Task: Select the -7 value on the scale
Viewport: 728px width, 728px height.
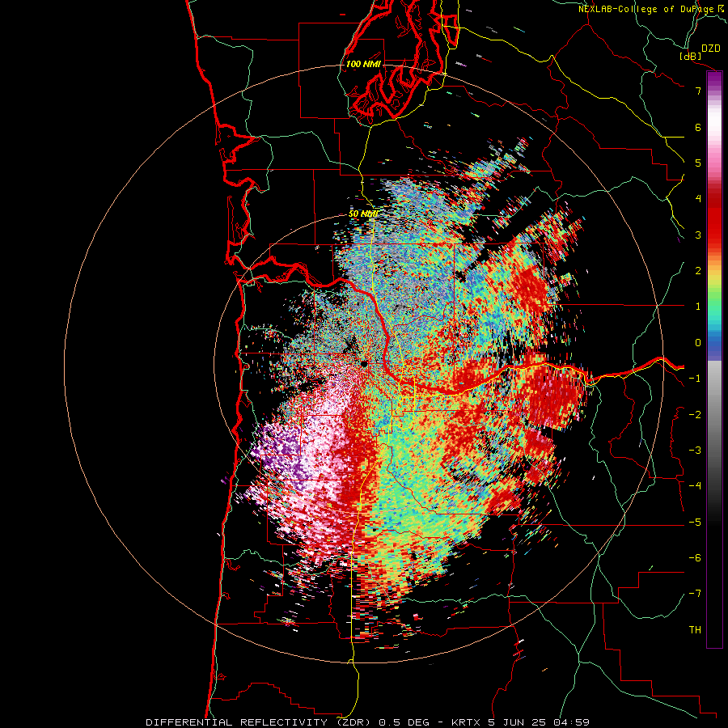Action: [x=695, y=594]
